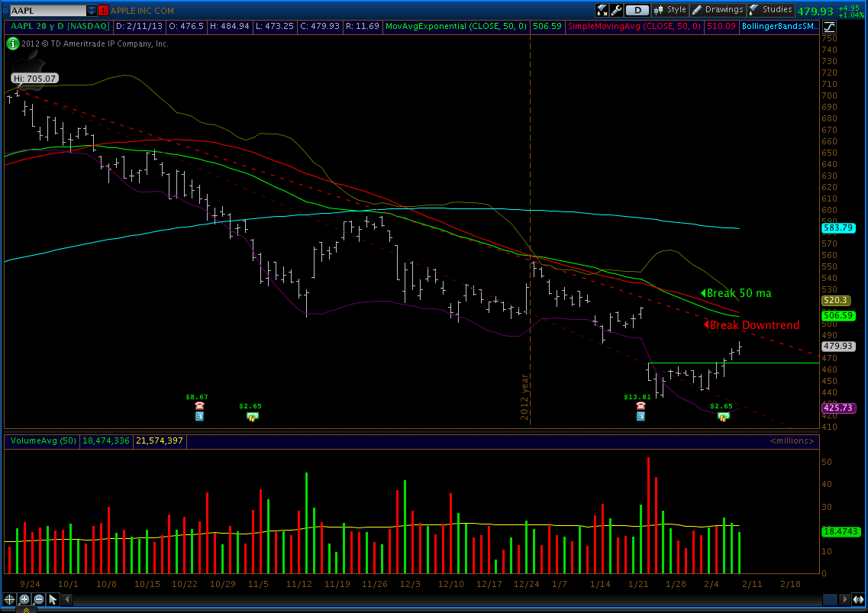Image resolution: width=868 pixels, height=613 pixels.
Task: Open the Drawings menu
Action: tap(718, 9)
